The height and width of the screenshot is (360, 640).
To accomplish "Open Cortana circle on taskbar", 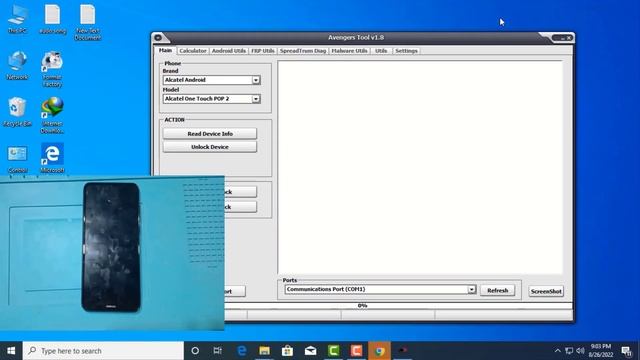I will pos(195,351).
